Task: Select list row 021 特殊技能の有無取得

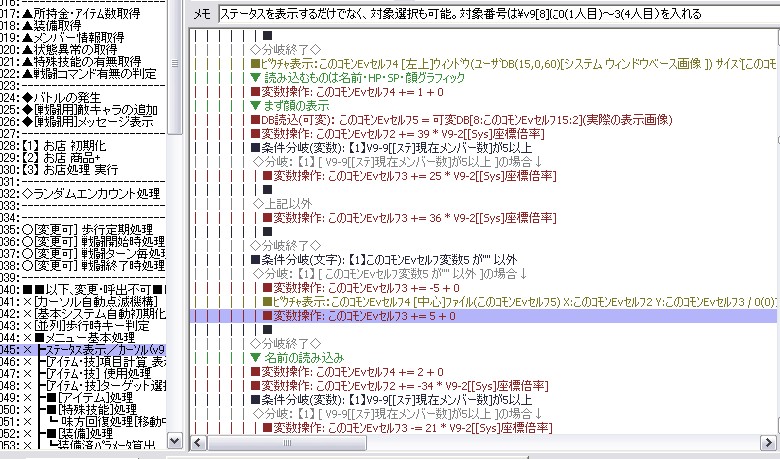Action: click(83, 61)
